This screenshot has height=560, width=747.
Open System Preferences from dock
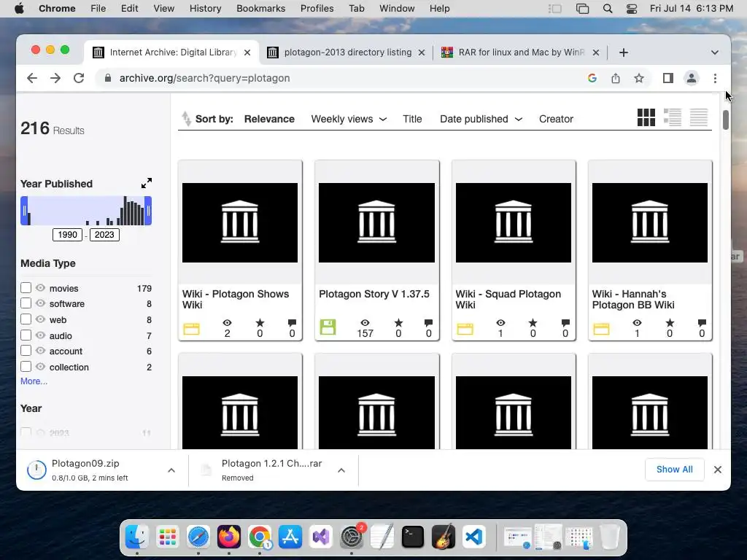(x=352, y=537)
